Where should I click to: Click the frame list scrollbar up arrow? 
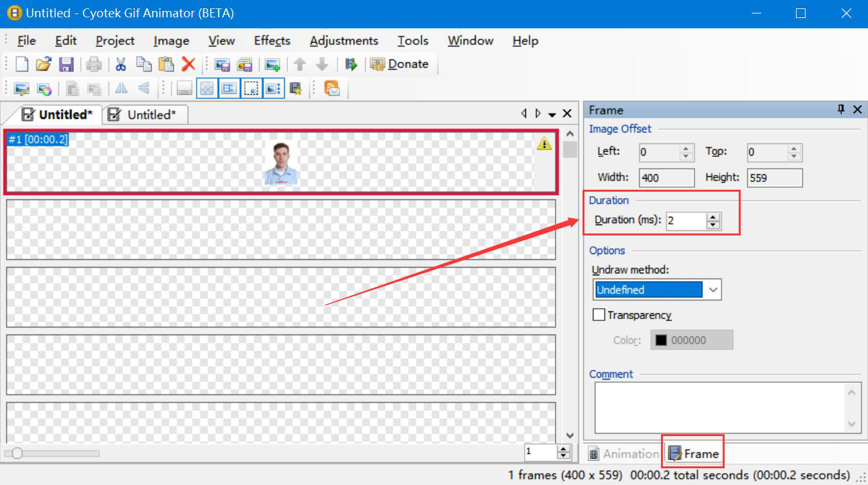coord(570,134)
